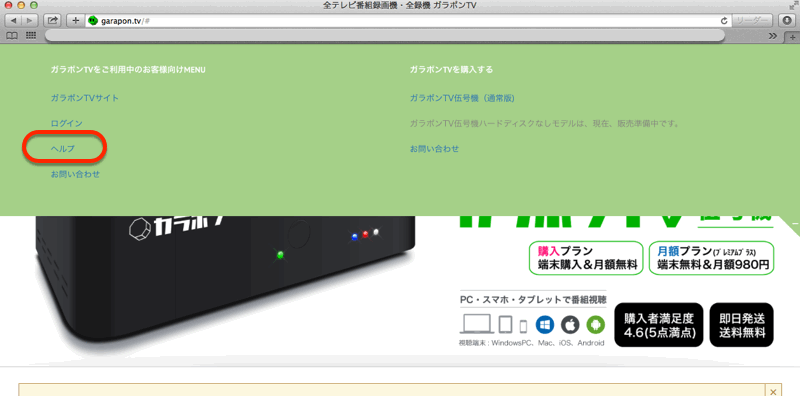This screenshot has height=396, width=800.
Task: Expand bookmarks bar overflow chevron
Action: [x=773, y=36]
